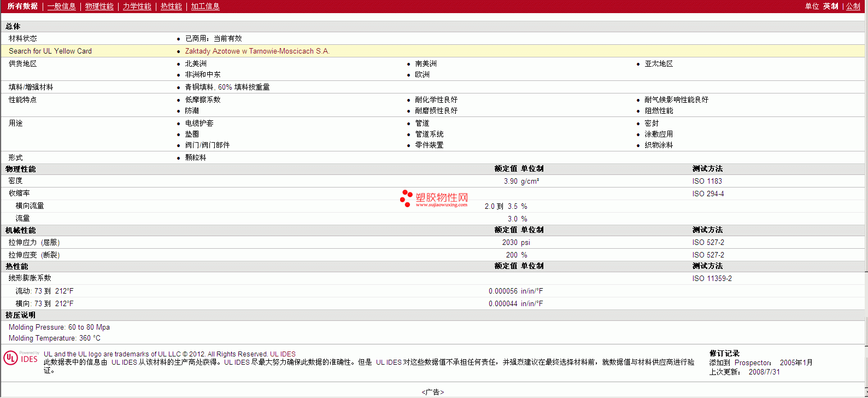Click the ISO 1183 test method
This screenshot has height=398, width=868.
point(707,181)
